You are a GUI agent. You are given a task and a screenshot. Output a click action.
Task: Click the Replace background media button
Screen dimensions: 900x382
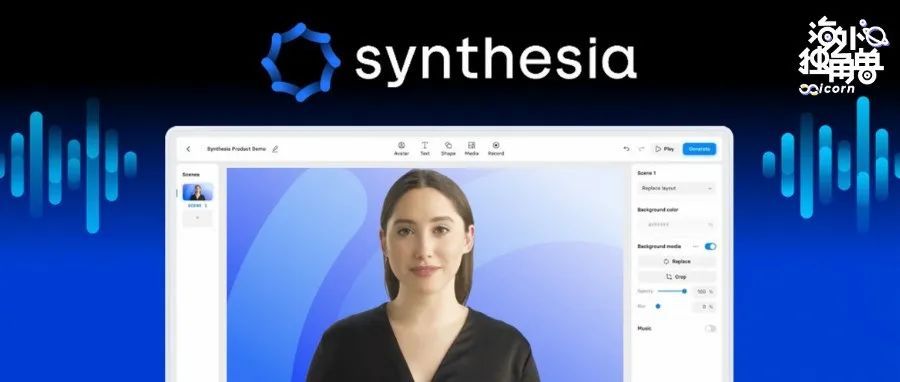(x=677, y=262)
